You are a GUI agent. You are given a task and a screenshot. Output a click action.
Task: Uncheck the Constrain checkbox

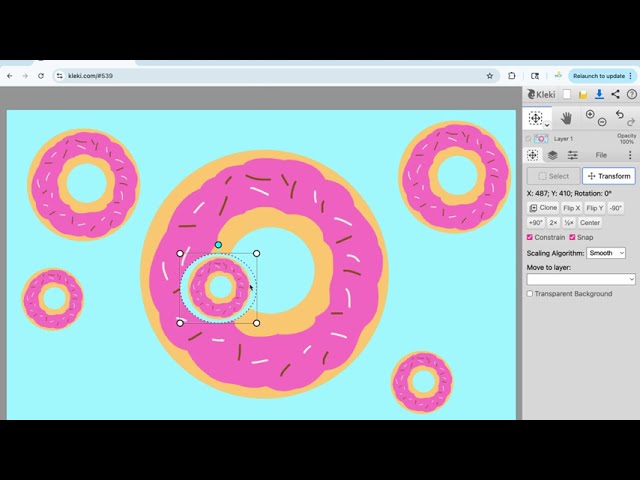coord(530,237)
